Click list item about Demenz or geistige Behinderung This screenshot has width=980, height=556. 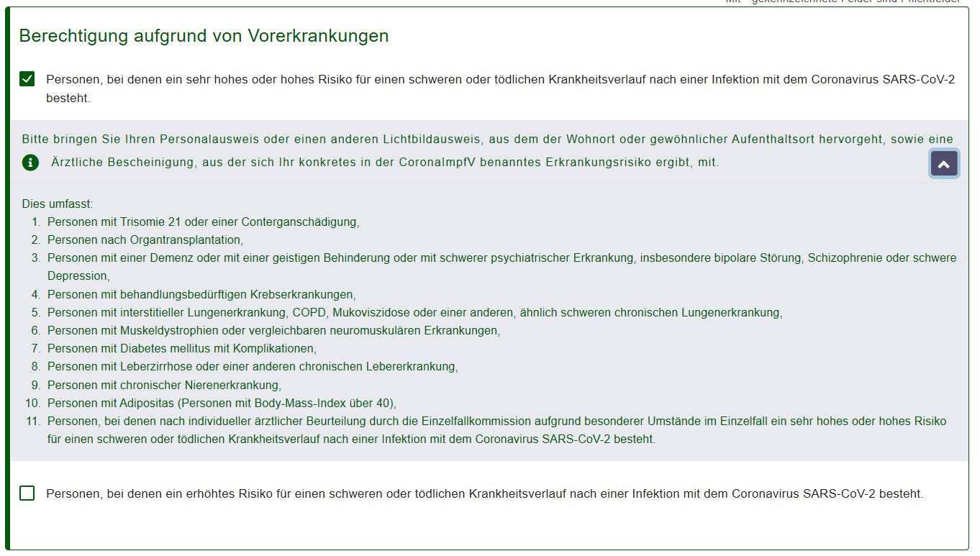tap(502, 258)
